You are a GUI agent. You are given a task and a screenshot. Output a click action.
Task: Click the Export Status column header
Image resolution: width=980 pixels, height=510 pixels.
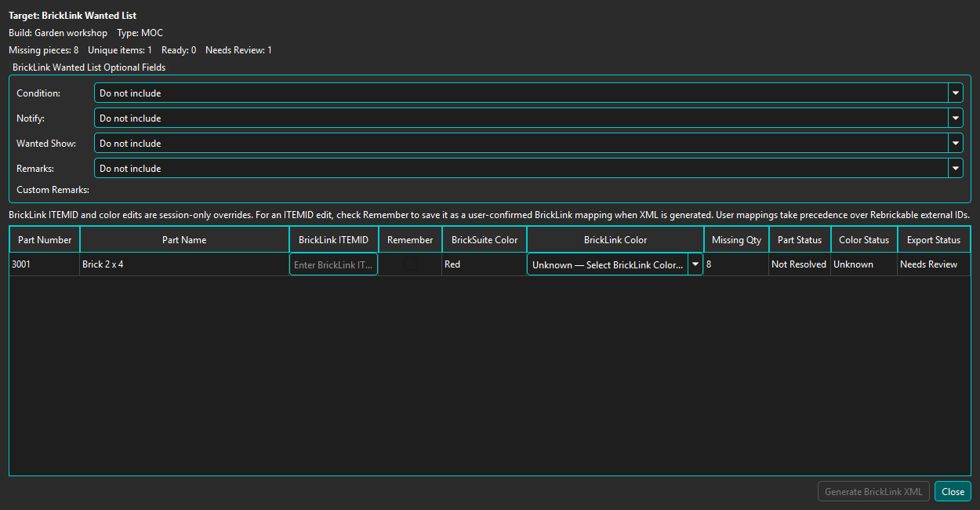(x=934, y=240)
